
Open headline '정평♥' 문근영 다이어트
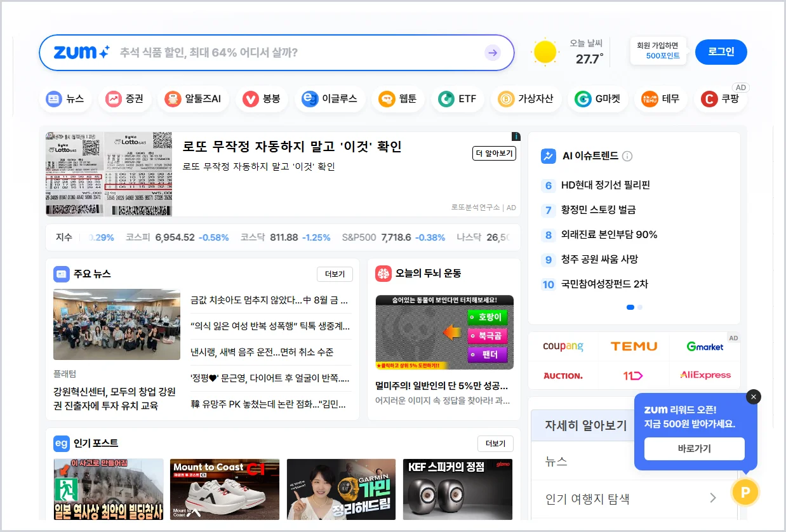pyautogui.click(x=270, y=378)
